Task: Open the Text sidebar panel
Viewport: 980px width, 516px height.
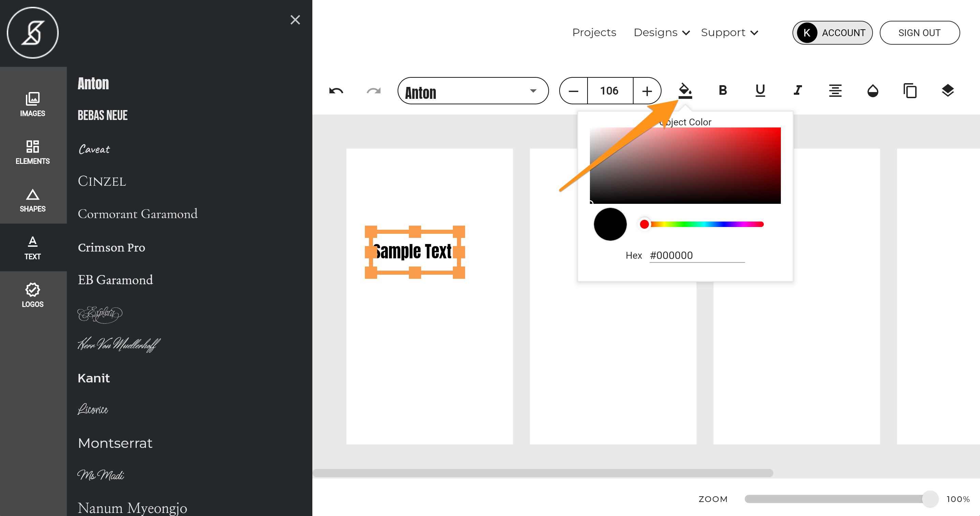Action: pos(33,247)
